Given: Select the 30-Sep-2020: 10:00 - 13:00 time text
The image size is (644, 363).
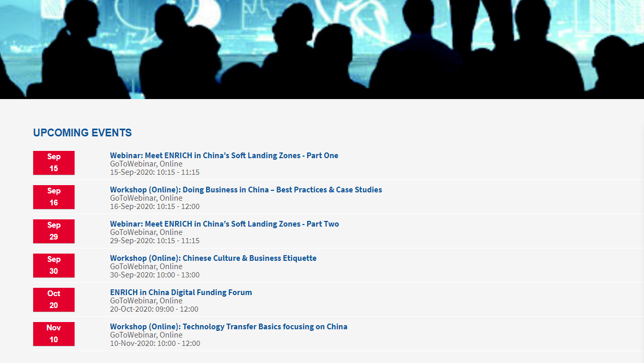Looking at the screenshot, I should 154,275.
